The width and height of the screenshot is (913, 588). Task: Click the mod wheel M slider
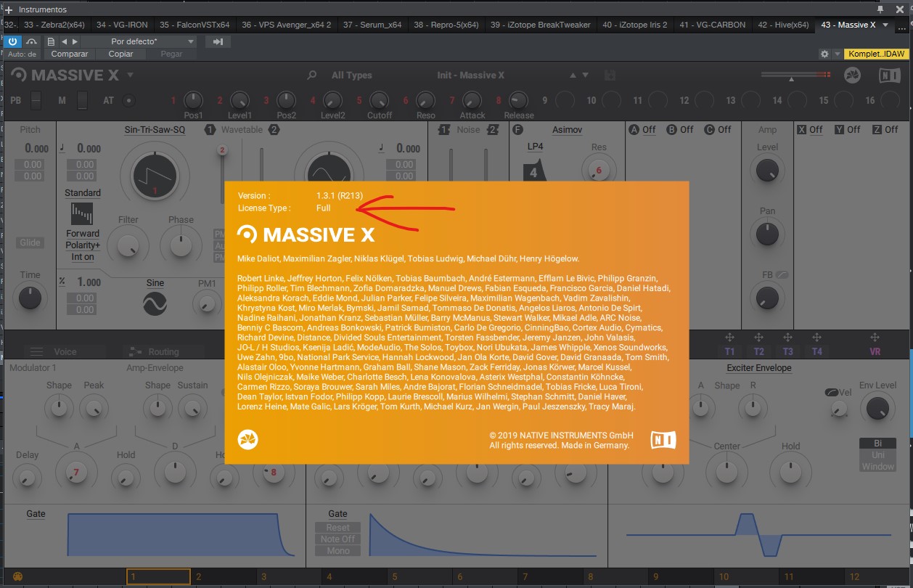click(83, 100)
